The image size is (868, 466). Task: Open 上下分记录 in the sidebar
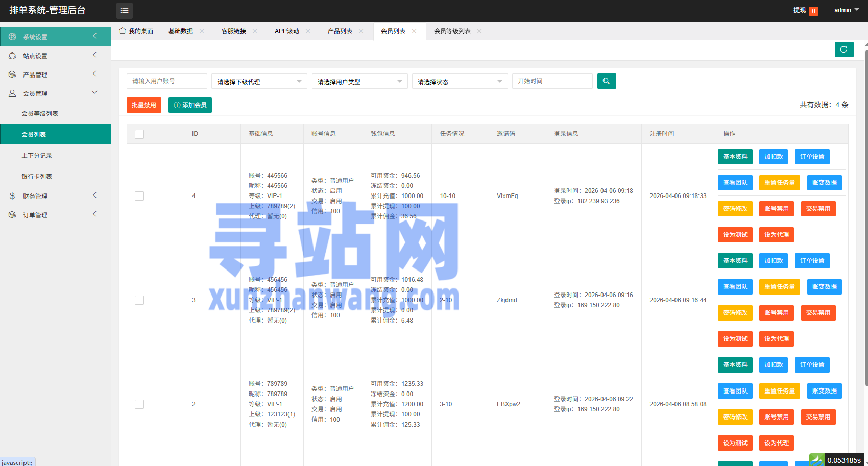coord(56,156)
